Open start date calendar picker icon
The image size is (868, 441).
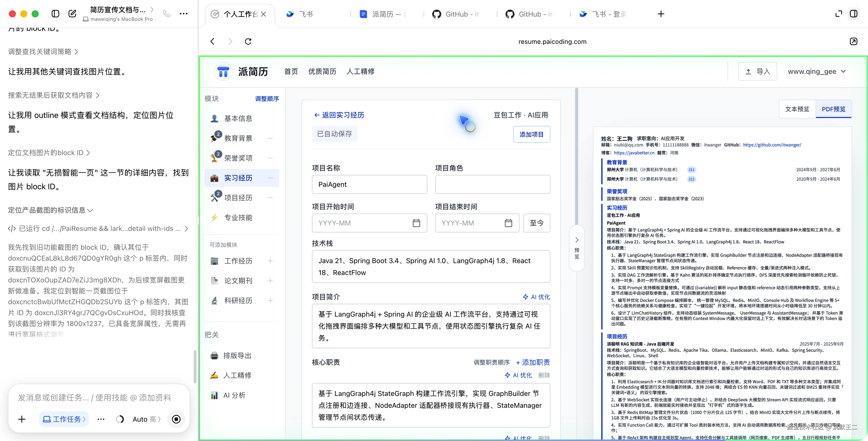[416, 223]
